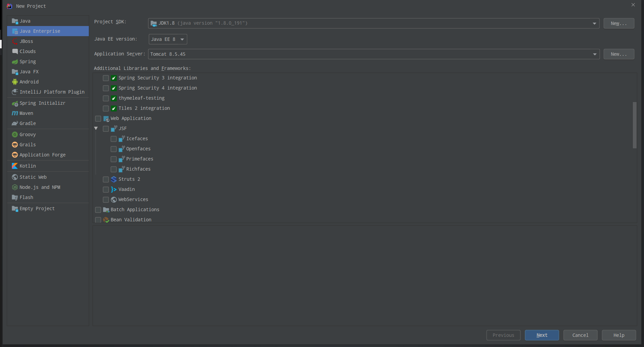Screen dimensions: 644x347
Task: Enable the Web Application checkbox
Action: (98, 119)
